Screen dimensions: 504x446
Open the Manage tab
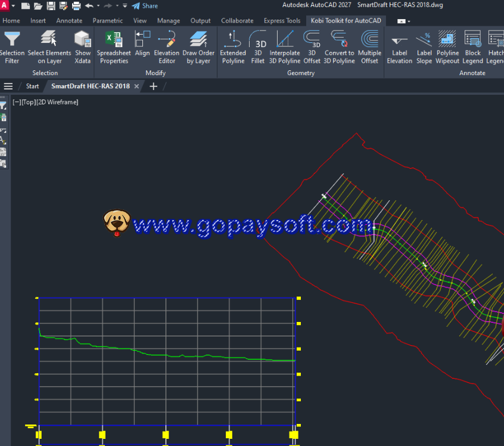[169, 21]
